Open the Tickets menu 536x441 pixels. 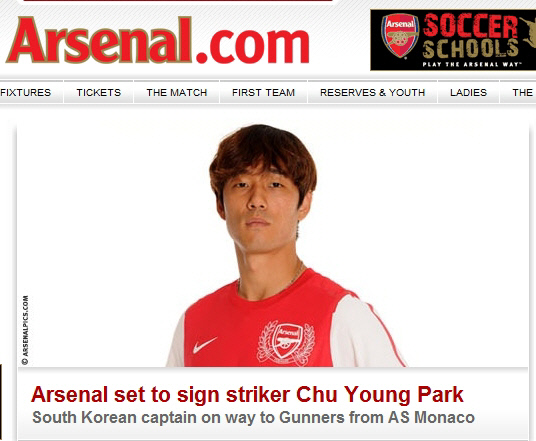98,92
